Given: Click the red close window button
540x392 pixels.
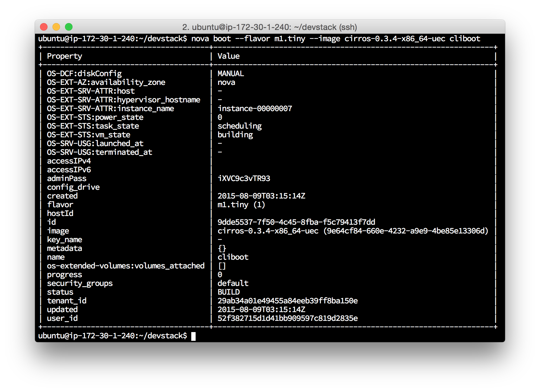Looking at the screenshot, I should pos(44,27).
